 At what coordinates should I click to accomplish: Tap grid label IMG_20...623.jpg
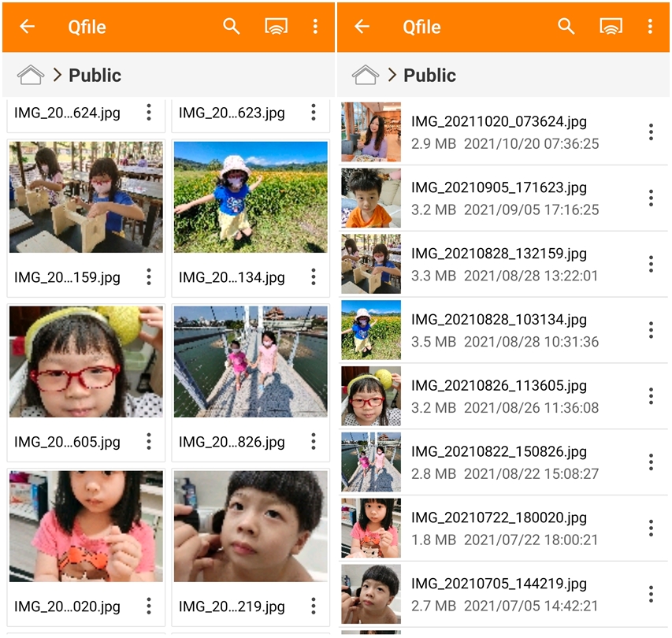pyautogui.click(x=232, y=113)
